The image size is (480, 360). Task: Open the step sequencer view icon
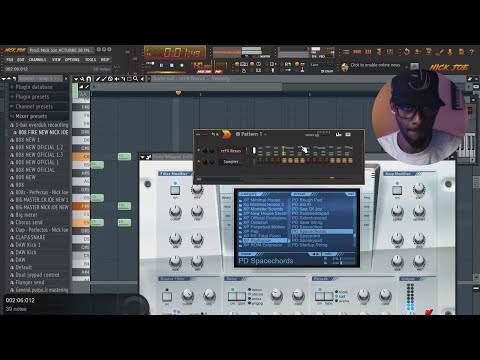(x=357, y=52)
